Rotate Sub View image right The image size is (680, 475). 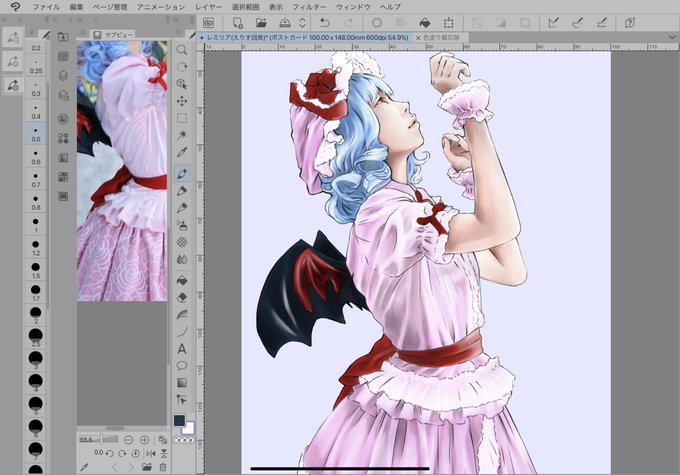tap(122, 453)
